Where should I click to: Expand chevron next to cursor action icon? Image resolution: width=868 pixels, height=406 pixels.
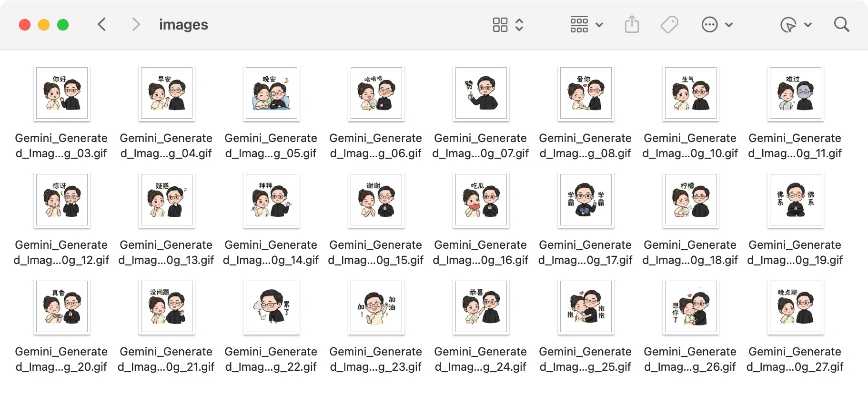[808, 25]
